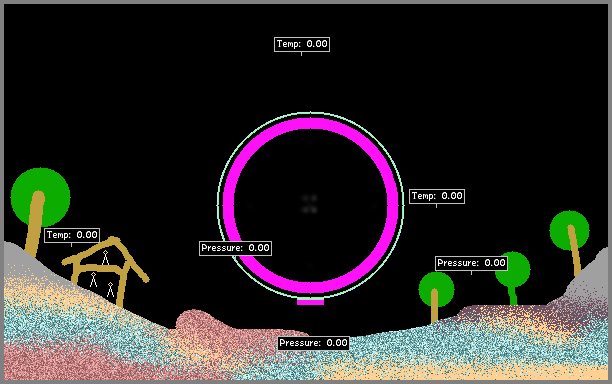
Task: Click the top Temp: 0.00 sign
Action: [302, 44]
